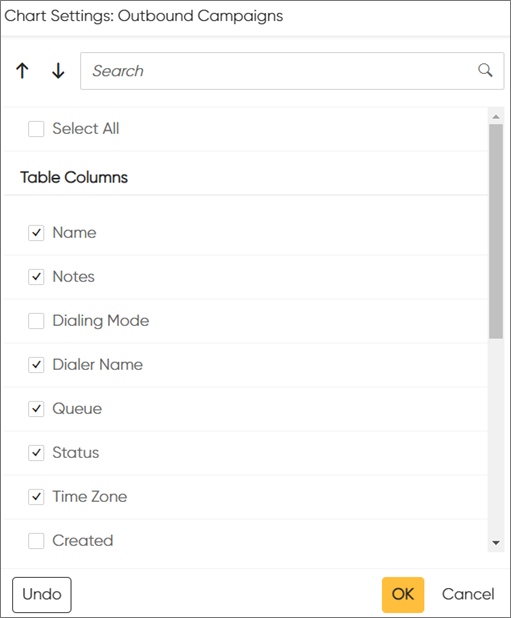511x618 pixels.
Task: Click the Cancel button
Action: pyautogui.click(x=468, y=594)
